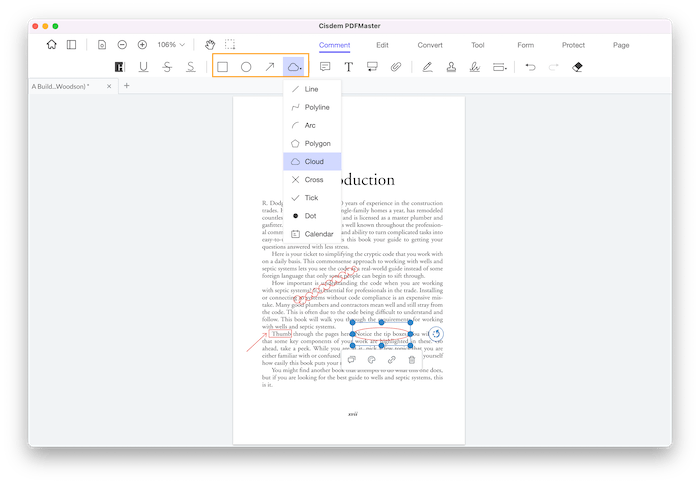This screenshot has width=700, height=484.
Task: Add link to selected annotation
Action: click(392, 360)
